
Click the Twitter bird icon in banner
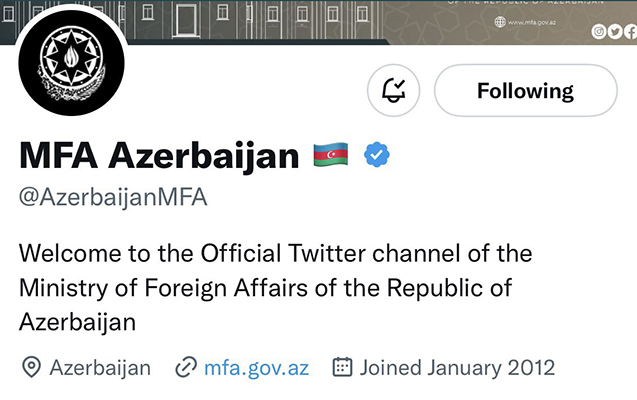click(614, 31)
